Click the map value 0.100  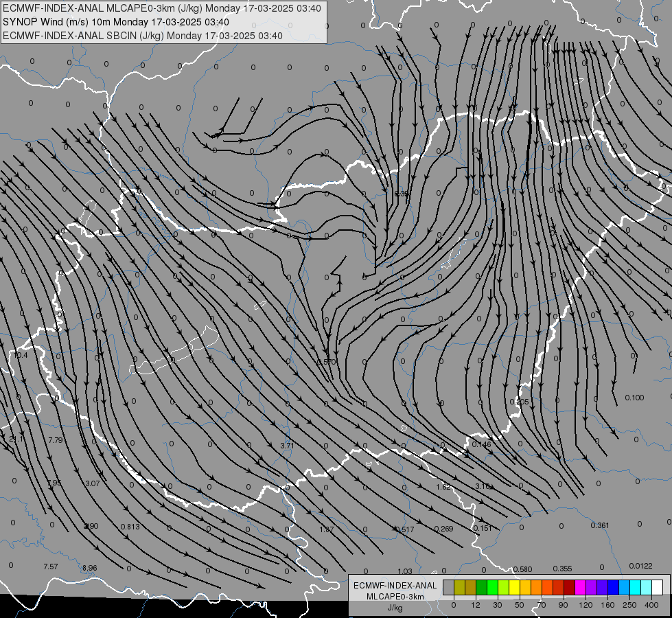point(634,398)
